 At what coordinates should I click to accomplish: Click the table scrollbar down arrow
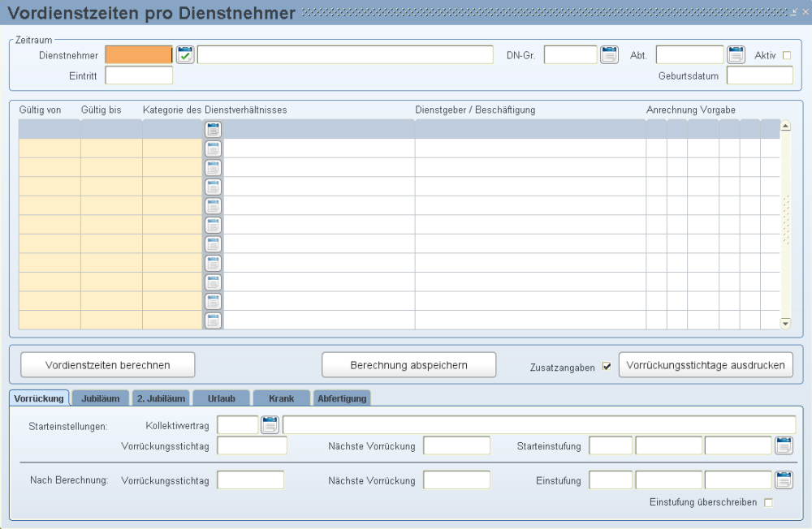point(785,324)
